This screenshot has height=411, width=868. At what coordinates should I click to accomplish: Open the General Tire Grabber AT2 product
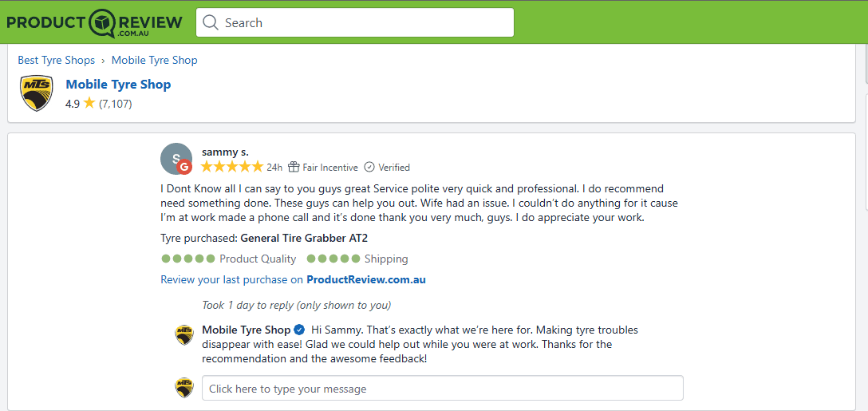pyautogui.click(x=305, y=238)
